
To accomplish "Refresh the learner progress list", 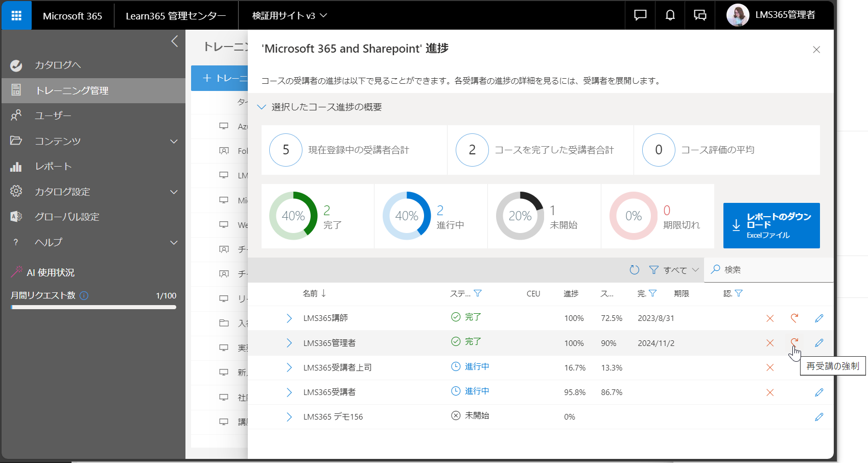I will click(635, 270).
